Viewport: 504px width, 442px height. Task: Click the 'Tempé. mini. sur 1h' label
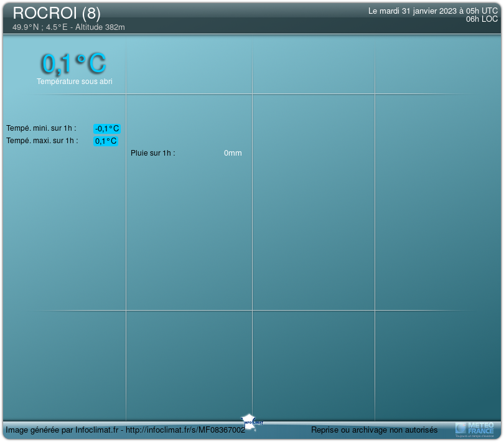tap(41, 128)
